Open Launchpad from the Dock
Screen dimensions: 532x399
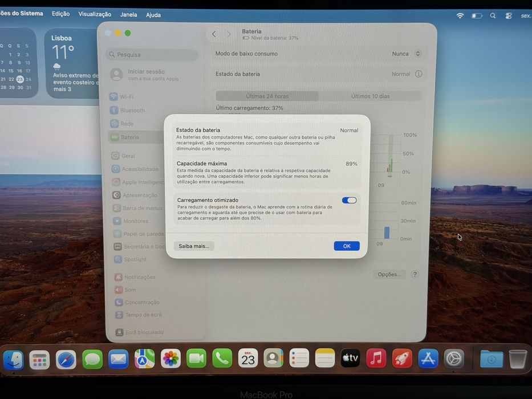(39, 359)
